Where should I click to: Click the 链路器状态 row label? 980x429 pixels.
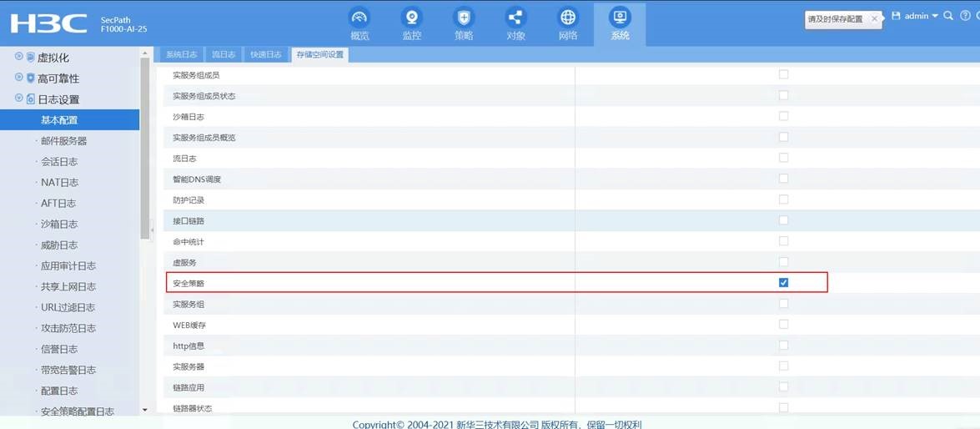(193, 408)
